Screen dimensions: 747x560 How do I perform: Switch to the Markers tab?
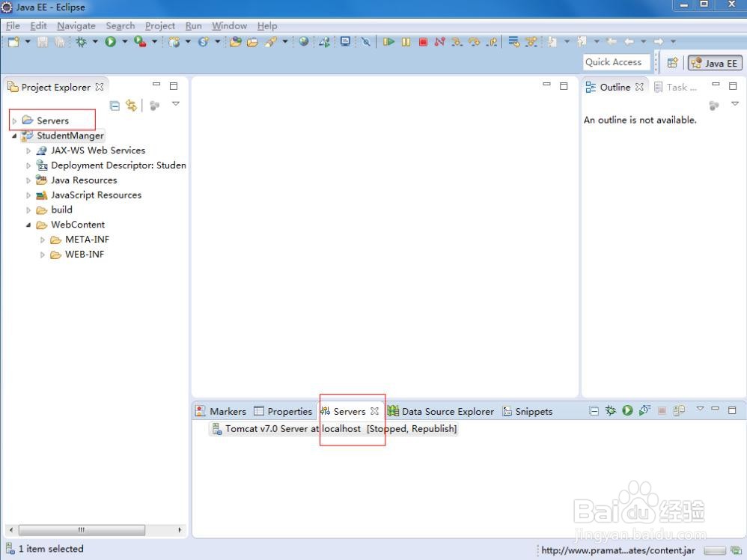(x=221, y=411)
